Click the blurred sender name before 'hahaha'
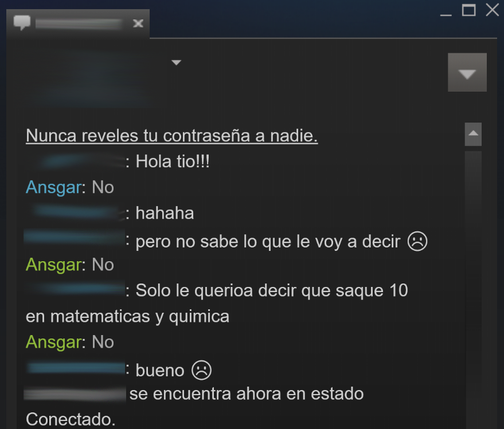The image size is (504, 429). tap(76, 212)
